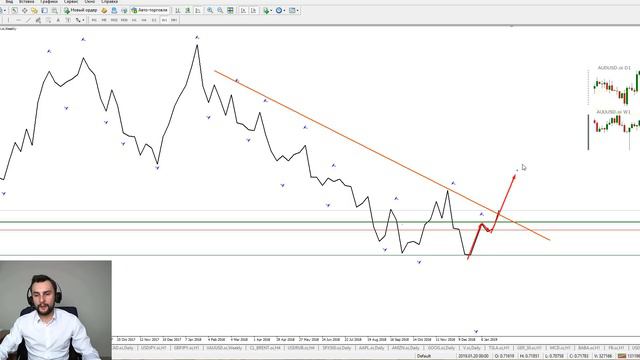This screenshot has height=360, width=640.
Task: Switch chart to candlestick type
Action: pos(188,10)
